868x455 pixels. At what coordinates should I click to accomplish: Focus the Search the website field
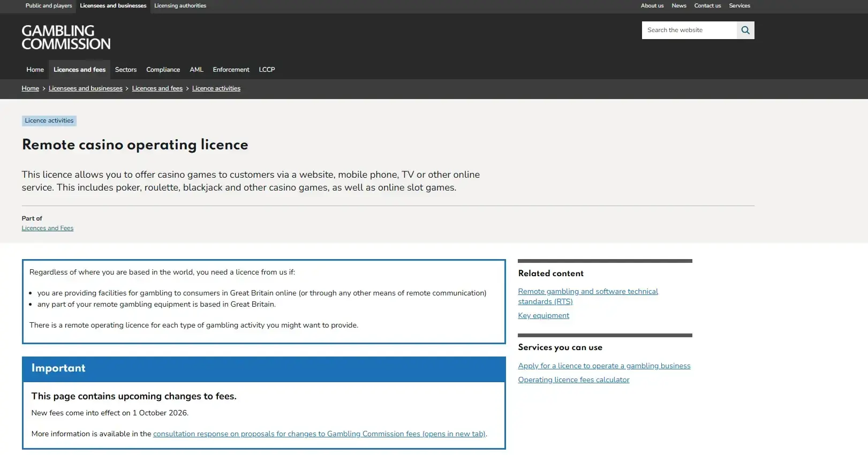(689, 31)
